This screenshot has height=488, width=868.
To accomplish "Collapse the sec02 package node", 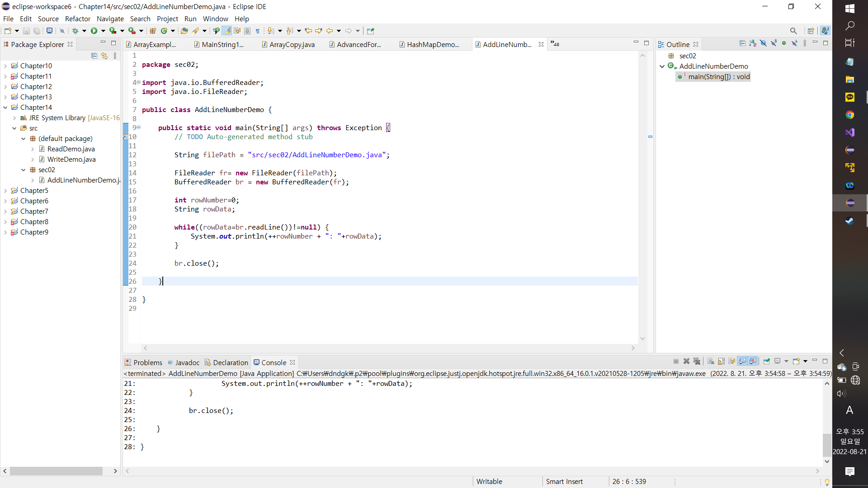I will point(24,170).
